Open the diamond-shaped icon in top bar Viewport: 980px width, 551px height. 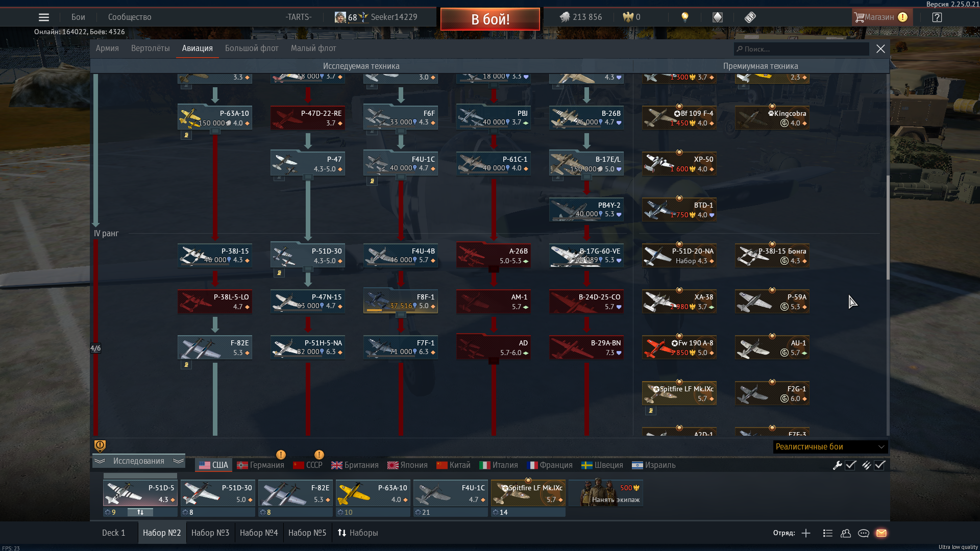point(718,17)
